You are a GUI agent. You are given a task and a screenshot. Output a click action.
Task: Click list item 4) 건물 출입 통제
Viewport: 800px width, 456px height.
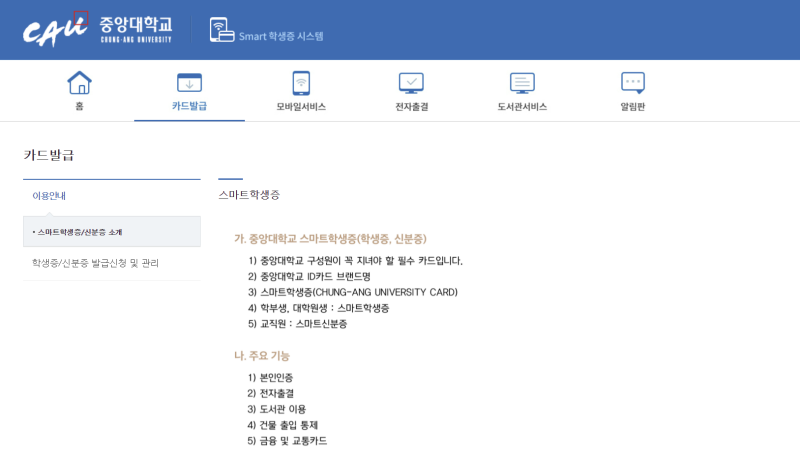(283, 425)
